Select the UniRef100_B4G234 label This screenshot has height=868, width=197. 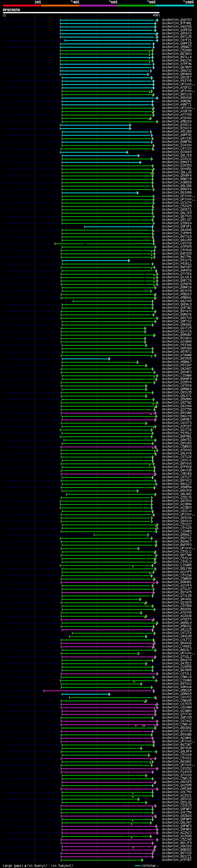click(177, 60)
